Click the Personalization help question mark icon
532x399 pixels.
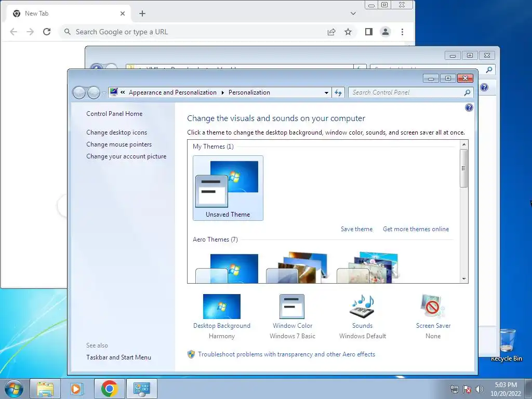point(469,108)
